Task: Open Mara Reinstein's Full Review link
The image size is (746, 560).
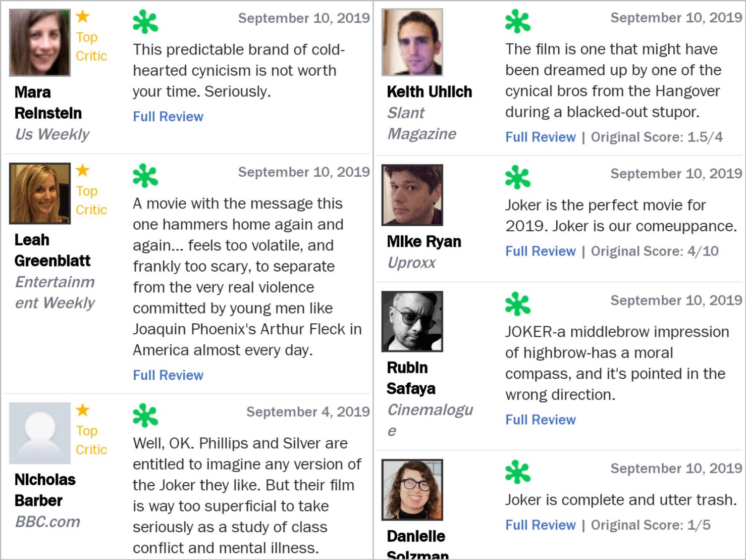Action: click(168, 117)
